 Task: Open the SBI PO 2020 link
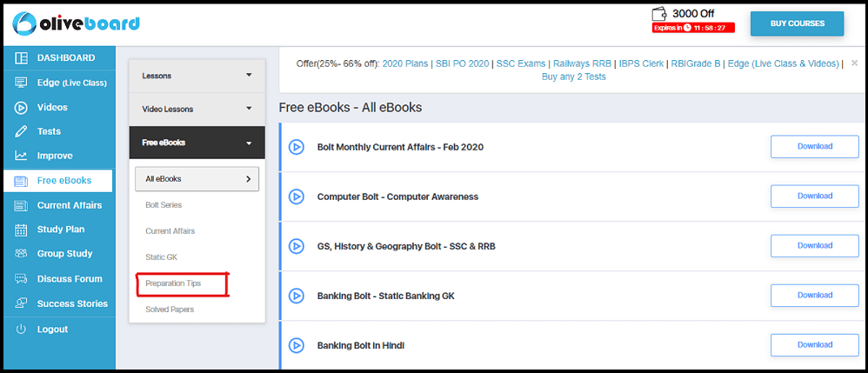tap(462, 63)
